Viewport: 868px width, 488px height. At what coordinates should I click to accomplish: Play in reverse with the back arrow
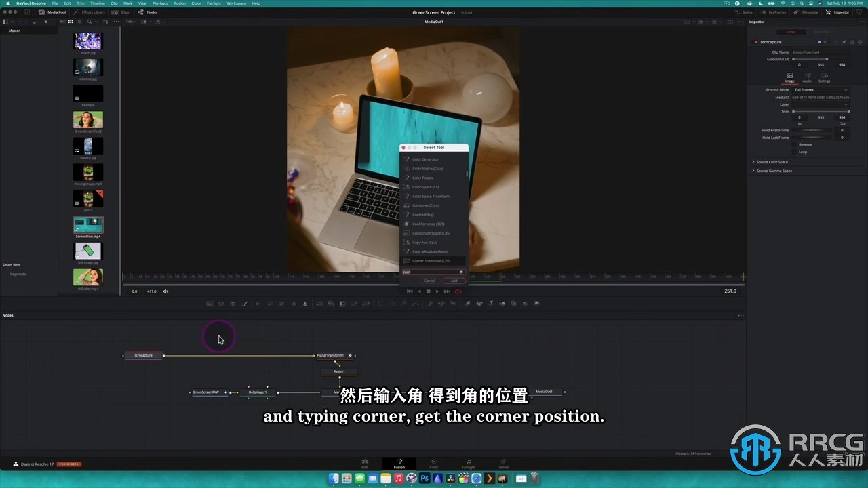coord(419,291)
